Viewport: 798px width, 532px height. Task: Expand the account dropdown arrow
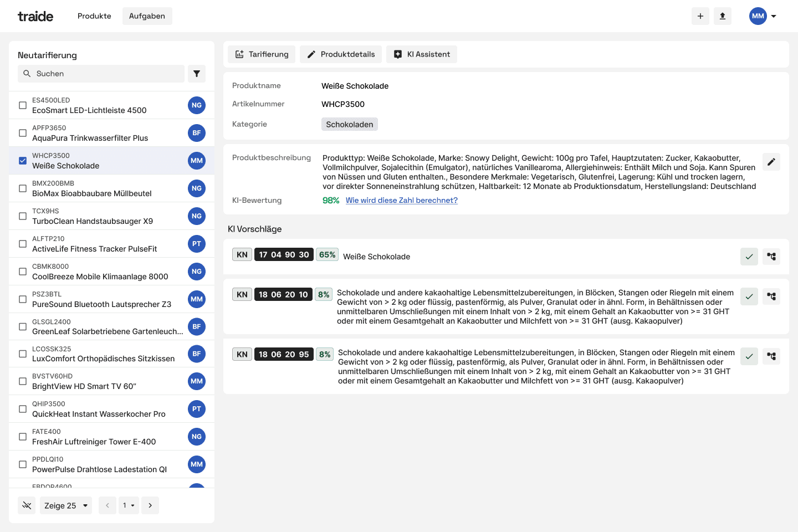coord(774,16)
